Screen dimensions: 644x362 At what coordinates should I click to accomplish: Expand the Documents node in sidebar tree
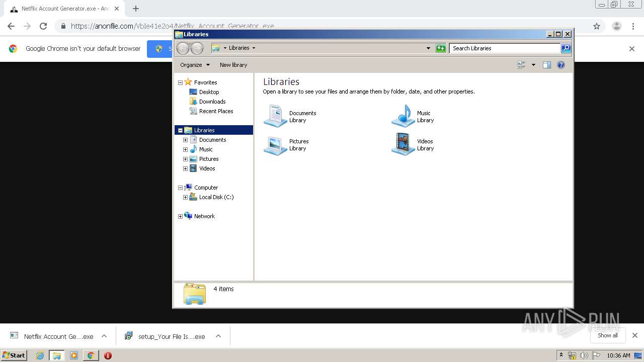pyautogui.click(x=185, y=140)
